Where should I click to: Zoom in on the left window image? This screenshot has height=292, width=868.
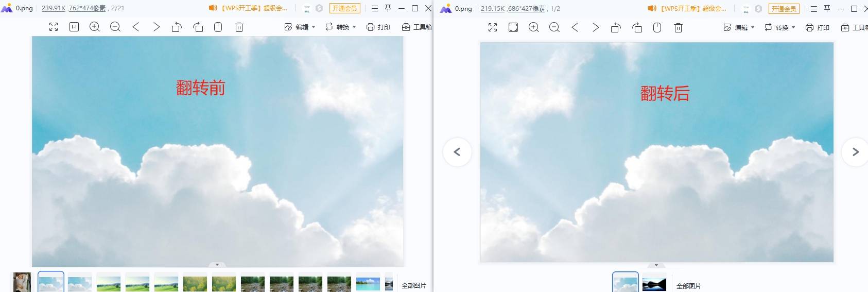(x=95, y=27)
